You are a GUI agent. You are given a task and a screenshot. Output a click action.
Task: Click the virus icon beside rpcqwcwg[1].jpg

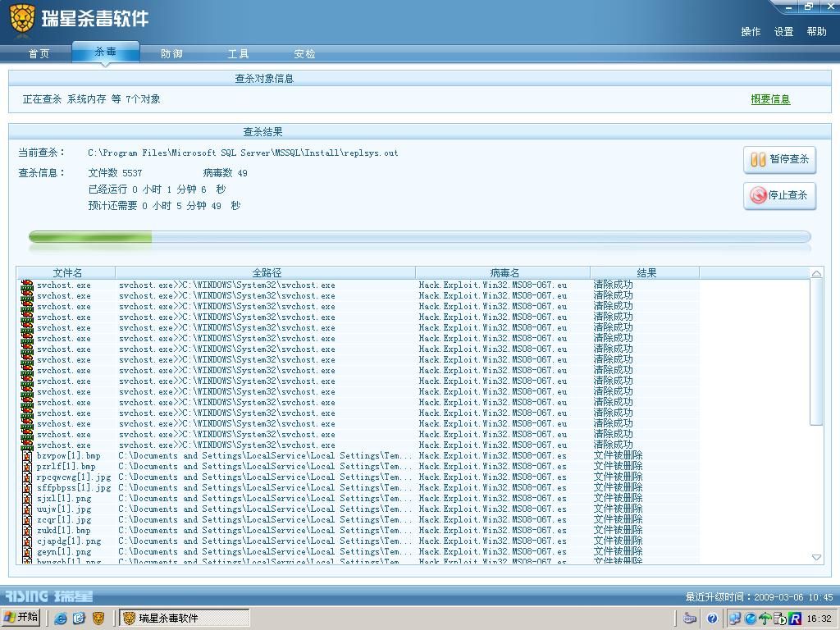pos(27,477)
